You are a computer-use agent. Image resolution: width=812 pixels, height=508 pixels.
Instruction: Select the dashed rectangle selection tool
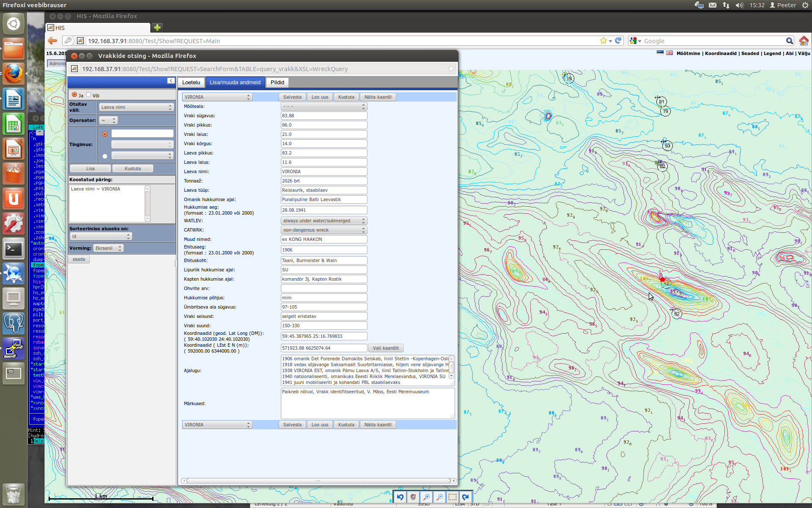tap(453, 497)
